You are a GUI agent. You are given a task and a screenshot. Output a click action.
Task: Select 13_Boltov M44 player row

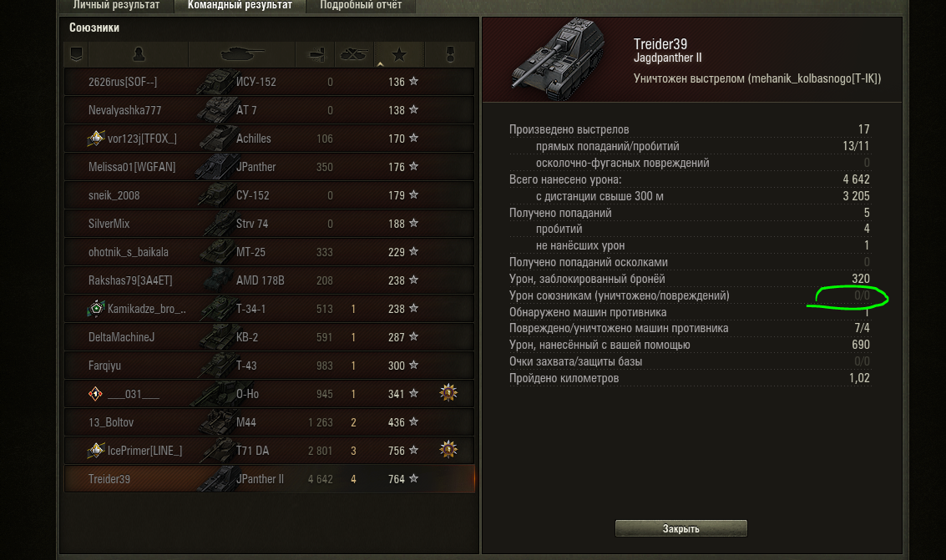(x=270, y=422)
